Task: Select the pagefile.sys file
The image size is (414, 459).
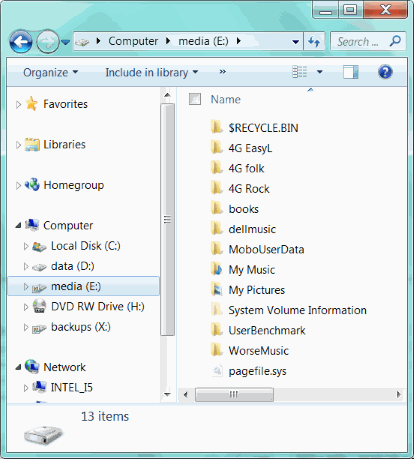Action: [257, 371]
